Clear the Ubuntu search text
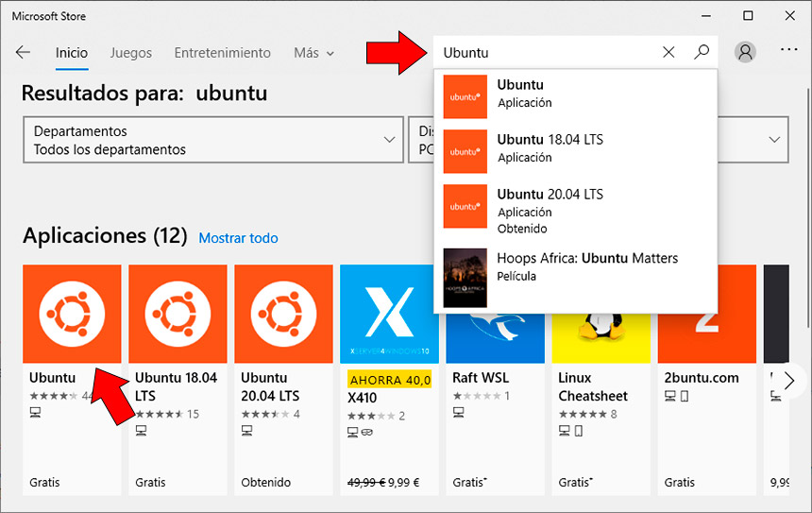Screen dimensions: 812x513 coord(668,52)
